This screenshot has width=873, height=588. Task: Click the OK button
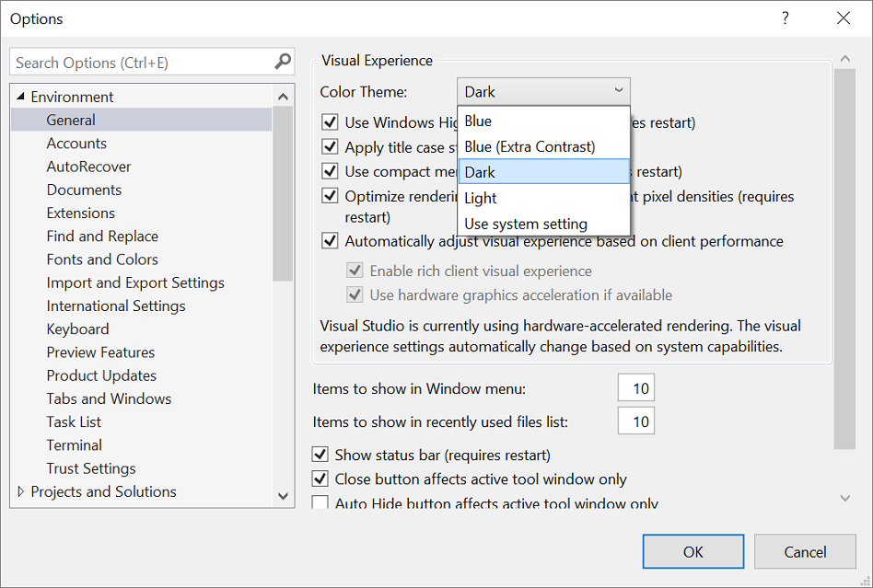pyautogui.click(x=693, y=550)
